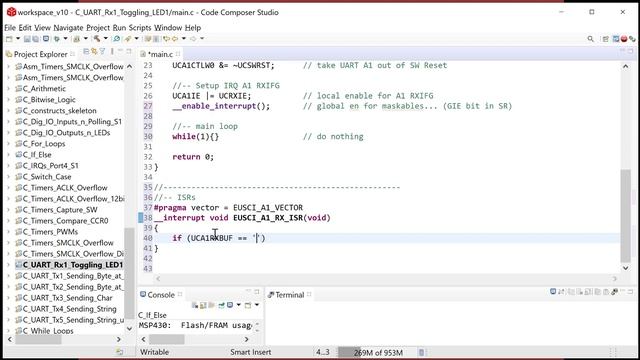Expand the C_Arithmetic project
The width and height of the screenshot is (640, 360).
tap(9, 89)
